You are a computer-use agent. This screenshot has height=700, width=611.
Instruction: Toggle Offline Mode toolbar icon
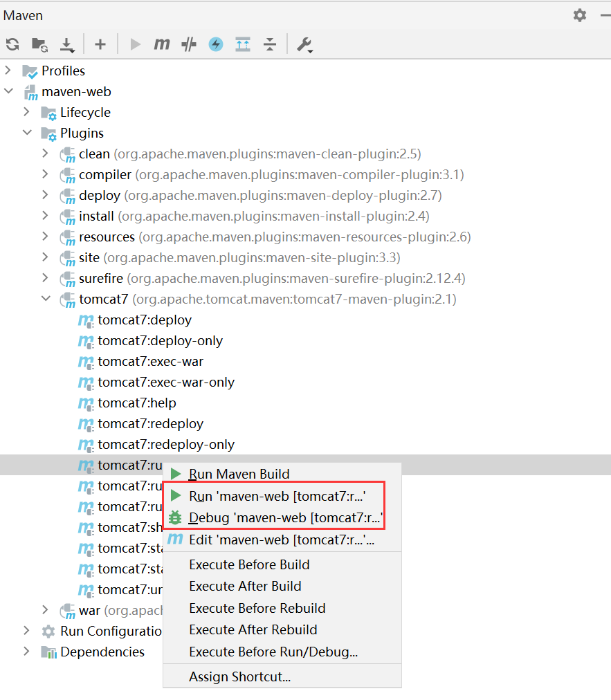[x=189, y=44]
